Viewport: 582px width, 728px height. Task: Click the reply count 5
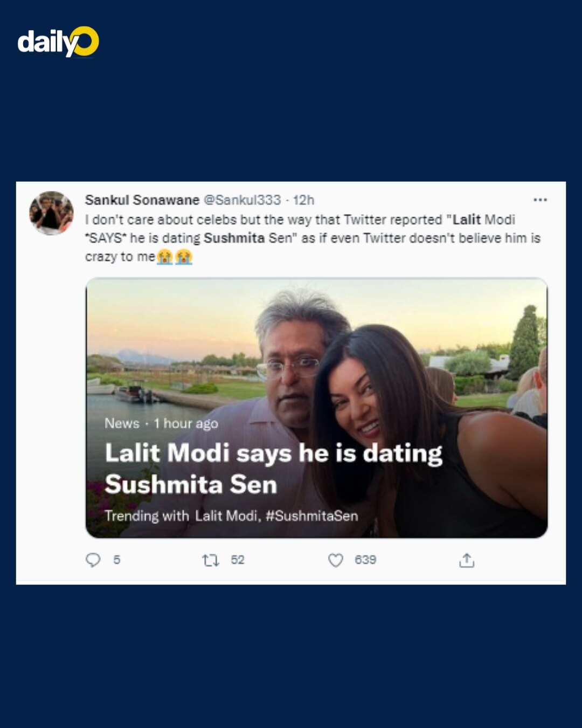point(117,560)
